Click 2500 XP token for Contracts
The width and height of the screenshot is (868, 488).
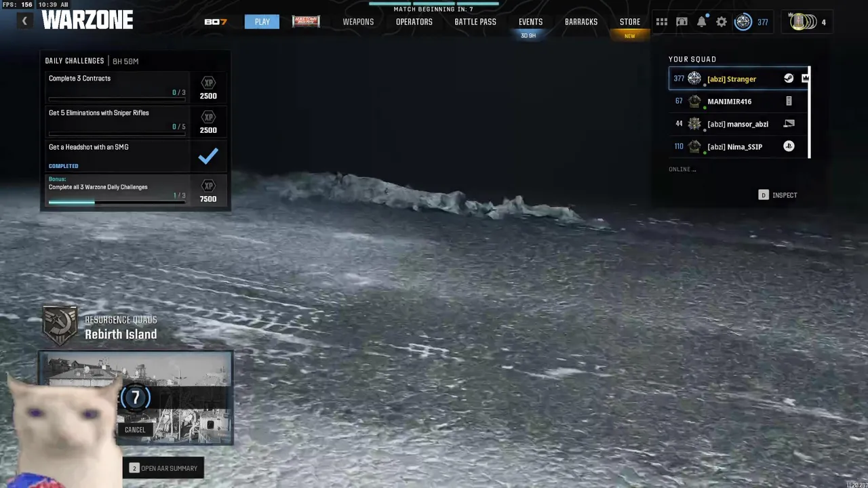208,88
